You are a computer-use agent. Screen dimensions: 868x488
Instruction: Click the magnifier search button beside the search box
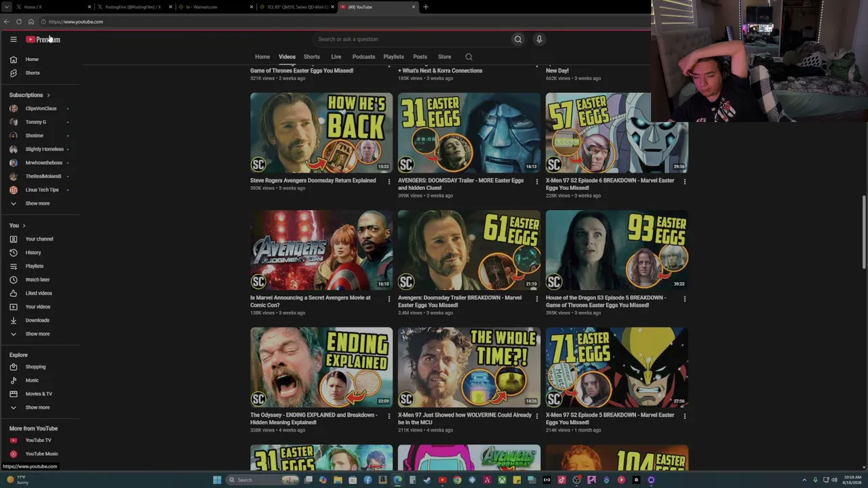tap(518, 39)
